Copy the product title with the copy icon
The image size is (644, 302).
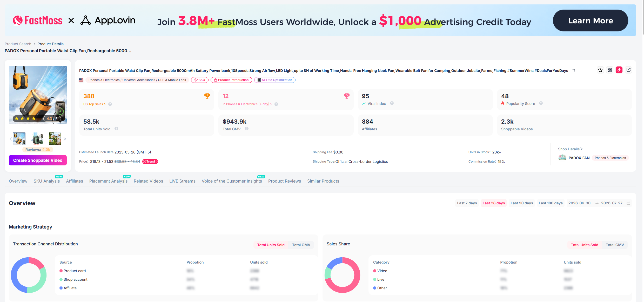tap(573, 71)
